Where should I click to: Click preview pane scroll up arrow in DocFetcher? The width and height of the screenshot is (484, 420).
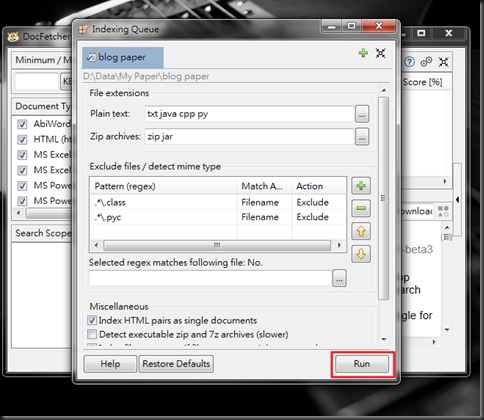pyautogui.click(x=447, y=227)
